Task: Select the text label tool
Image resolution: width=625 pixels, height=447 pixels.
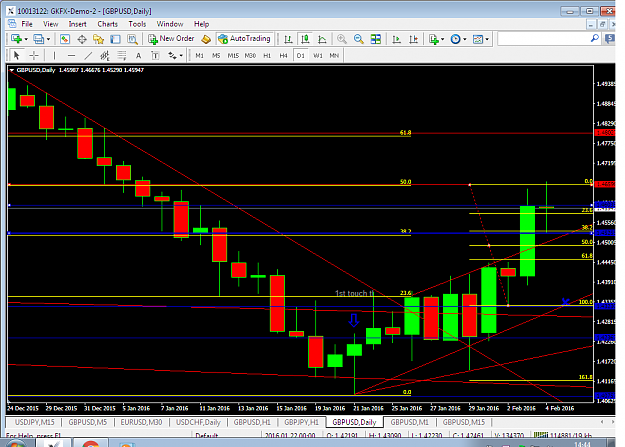Action: coord(155,55)
